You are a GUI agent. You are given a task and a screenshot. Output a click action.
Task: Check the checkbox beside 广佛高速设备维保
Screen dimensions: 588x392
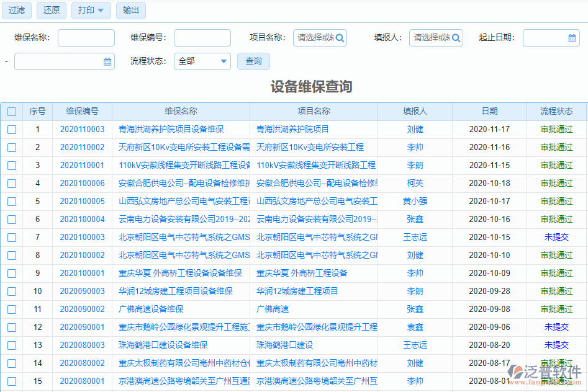pyautogui.click(x=12, y=309)
